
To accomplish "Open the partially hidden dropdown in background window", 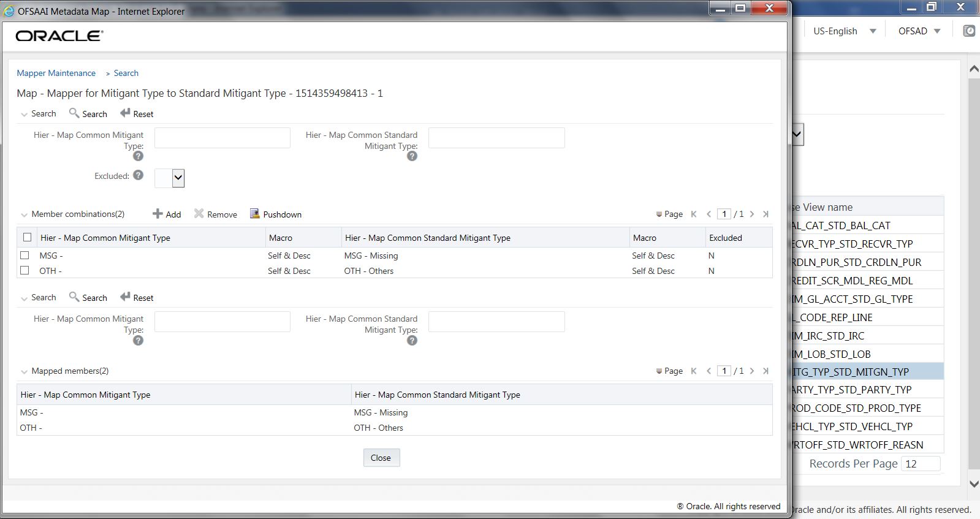I will click(x=797, y=134).
